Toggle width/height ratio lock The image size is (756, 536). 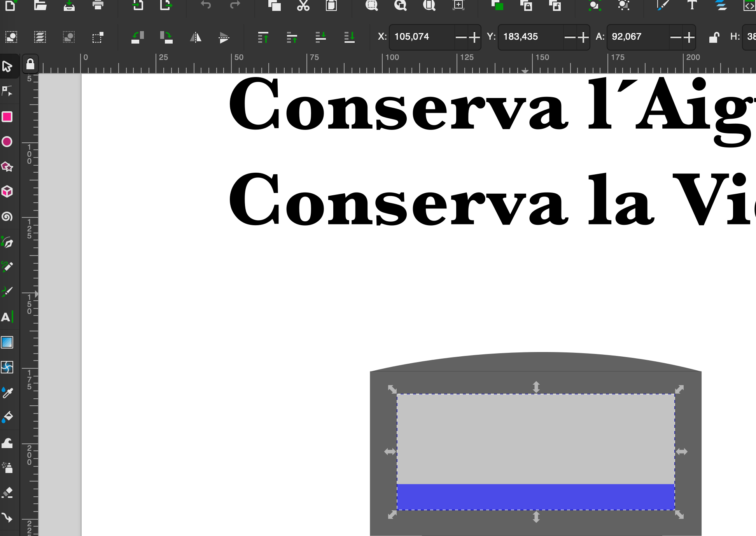click(x=714, y=37)
